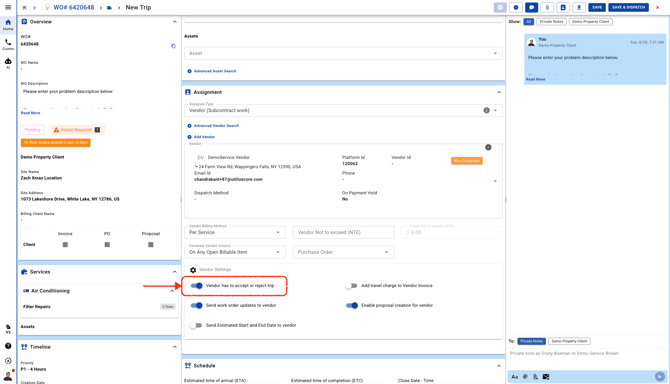Open Advanced Asset Search
Screen dimensions: 670x384
click(212, 71)
